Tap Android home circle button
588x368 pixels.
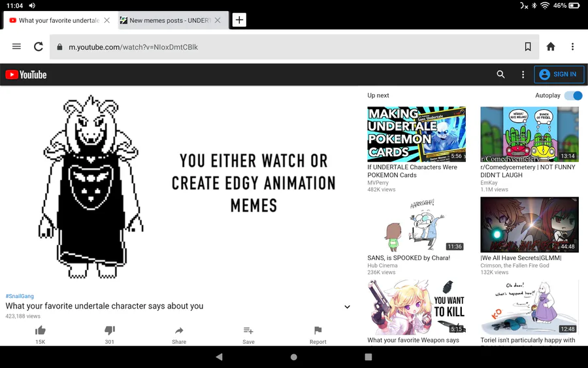point(293,357)
